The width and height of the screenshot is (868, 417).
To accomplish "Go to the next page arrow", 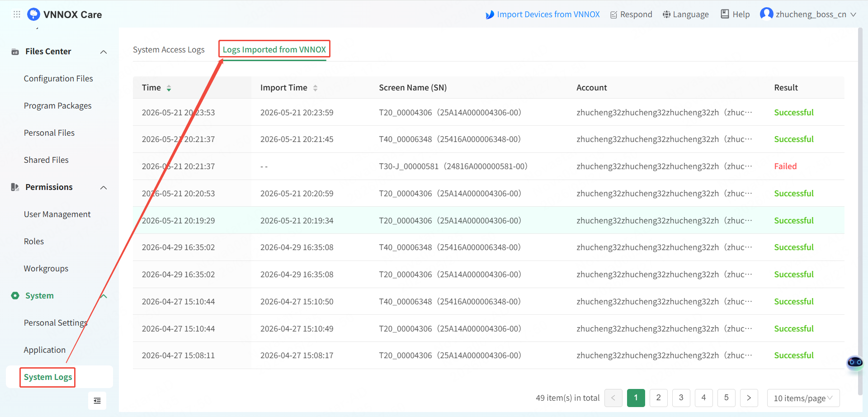I will coord(749,398).
